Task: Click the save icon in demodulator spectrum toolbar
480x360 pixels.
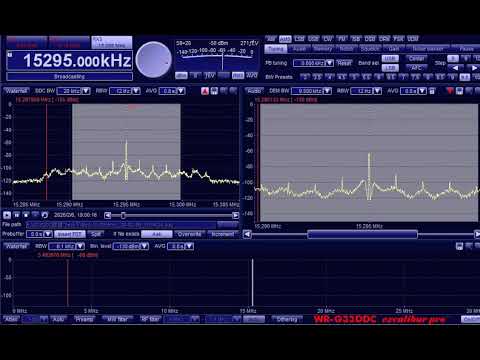Action: 460,91
